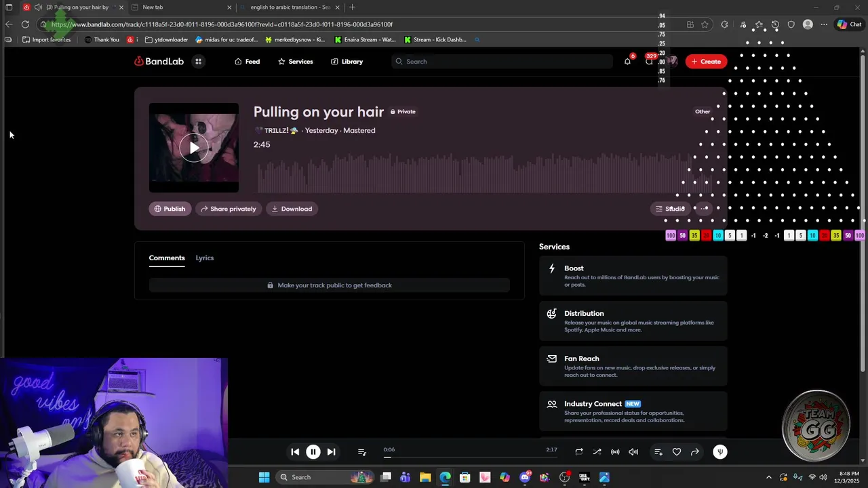The width and height of the screenshot is (868, 488).
Task: Open a new browser tab with the plus
Action: coord(352,7)
